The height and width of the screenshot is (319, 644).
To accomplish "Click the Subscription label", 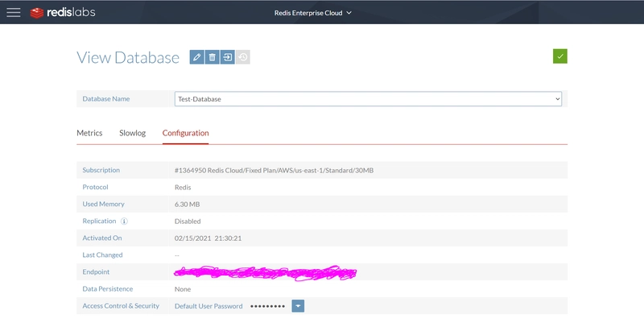I will [x=101, y=170].
